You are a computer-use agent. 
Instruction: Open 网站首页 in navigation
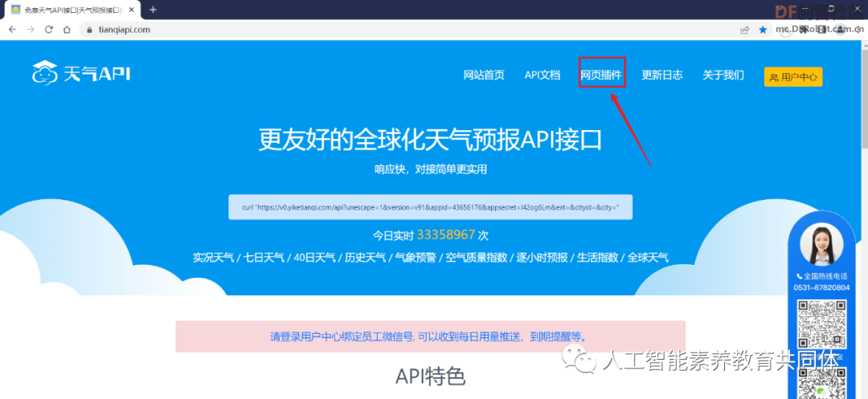pyautogui.click(x=484, y=75)
